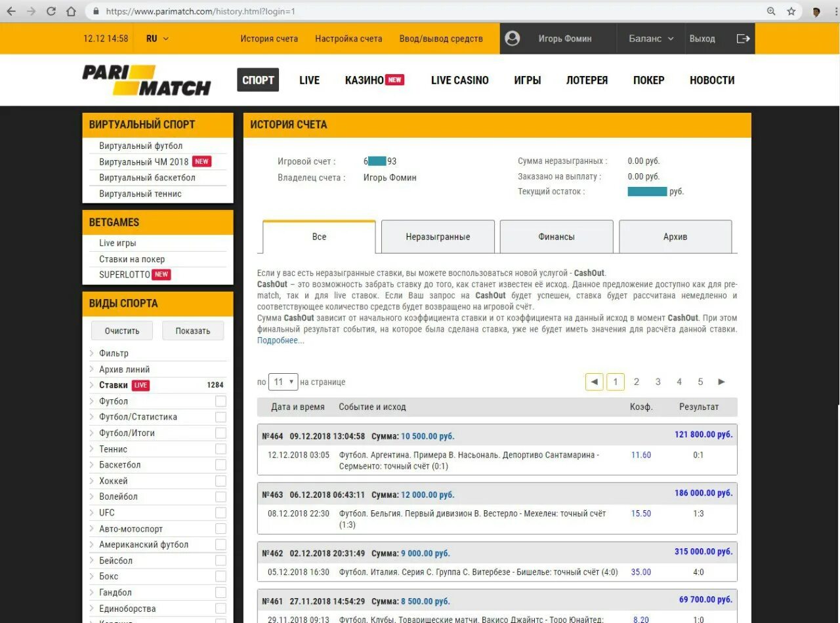Open the Подробнее... link

(x=281, y=340)
